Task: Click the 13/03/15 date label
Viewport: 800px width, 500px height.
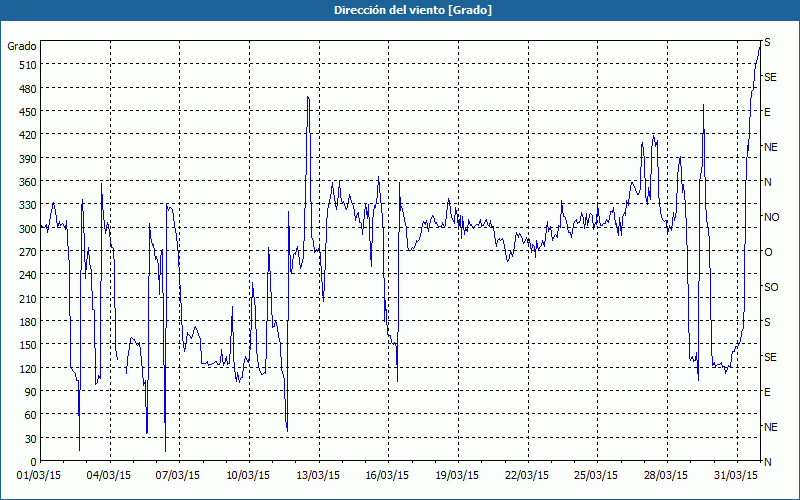Action: (318, 476)
